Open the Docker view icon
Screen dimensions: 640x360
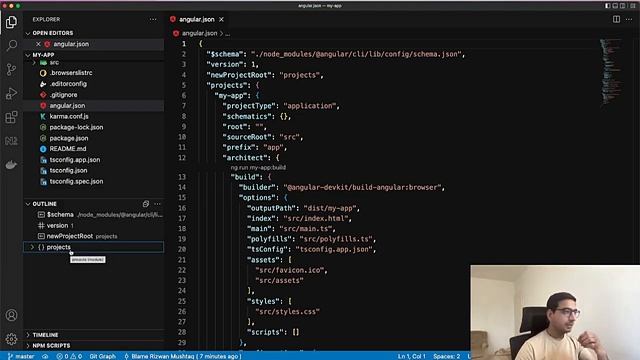11,164
